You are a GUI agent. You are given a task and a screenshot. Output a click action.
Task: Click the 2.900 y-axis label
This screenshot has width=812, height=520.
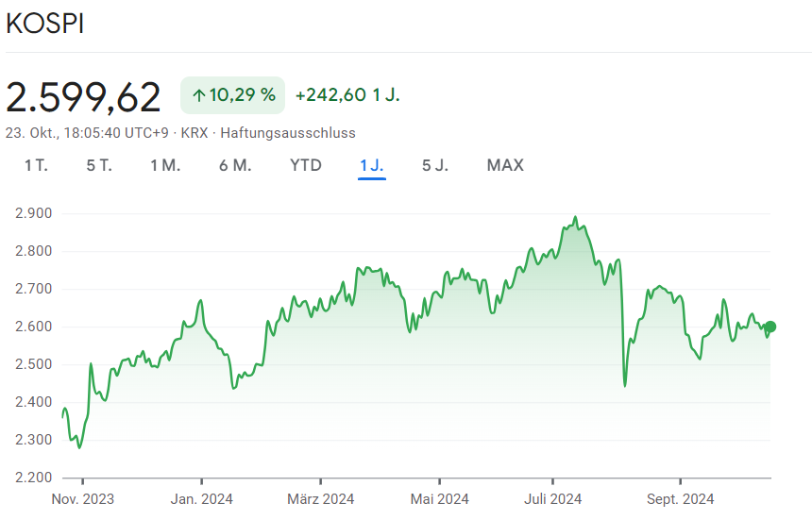(34, 213)
